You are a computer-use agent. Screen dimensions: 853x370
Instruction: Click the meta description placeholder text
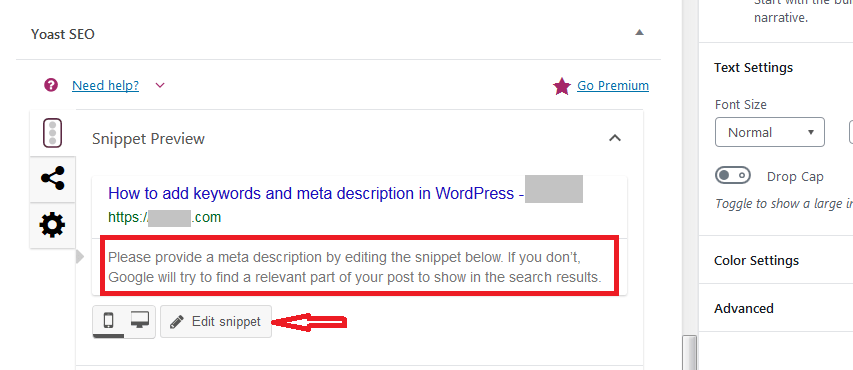tap(355, 267)
